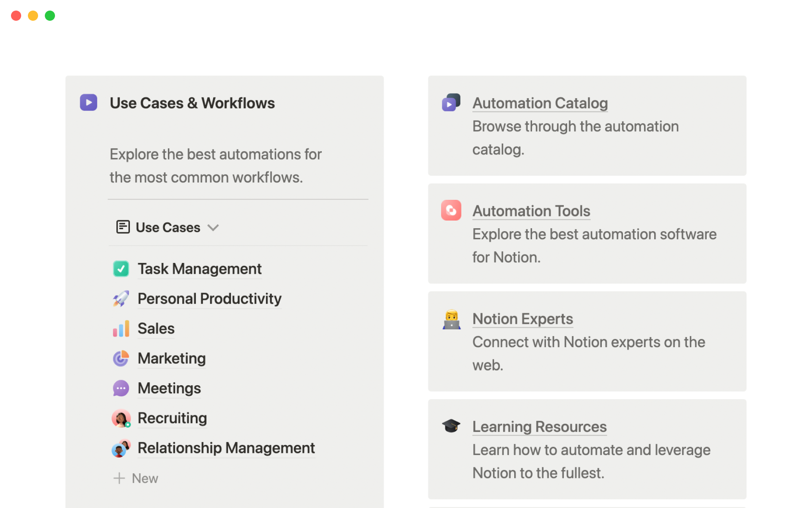Click the list view icon beside Use Cases
Screen dimensions: 812x508
pyautogui.click(x=123, y=227)
